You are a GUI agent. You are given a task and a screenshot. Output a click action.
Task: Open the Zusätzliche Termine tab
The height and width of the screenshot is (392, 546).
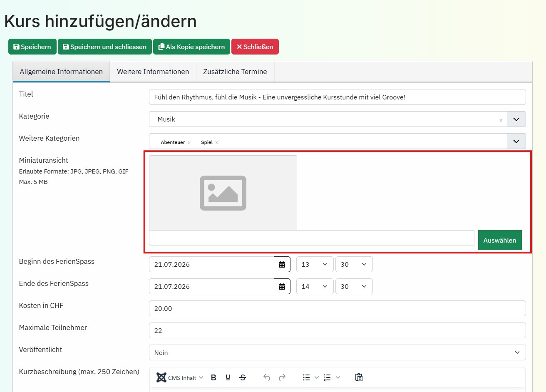pyautogui.click(x=235, y=72)
